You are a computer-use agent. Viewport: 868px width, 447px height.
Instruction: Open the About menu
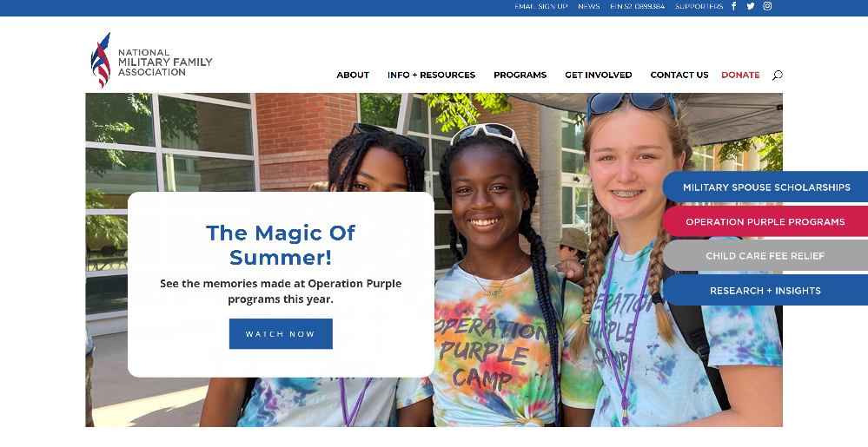[353, 76]
